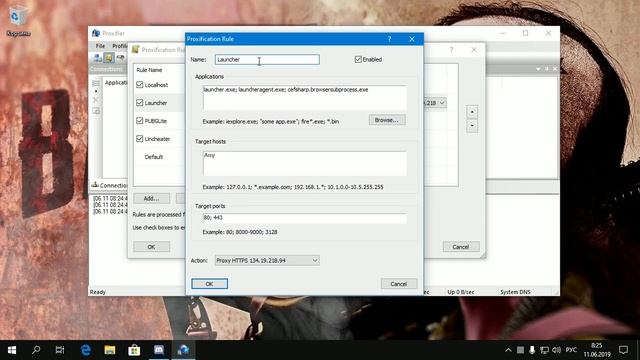Open the volume tray icon
This screenshot has height=360, width=640.
click(x=556, y=350)
